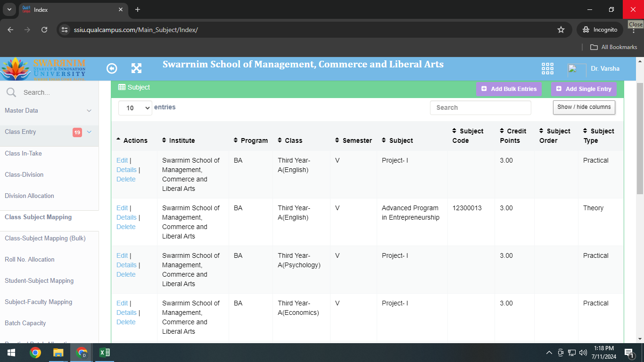The image size is (644, 362).
Task: Click the table Search input field
Action: 480,107
